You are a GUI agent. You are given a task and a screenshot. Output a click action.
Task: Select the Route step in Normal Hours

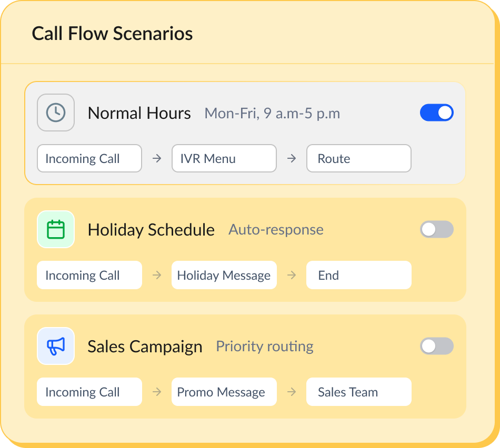358,158
